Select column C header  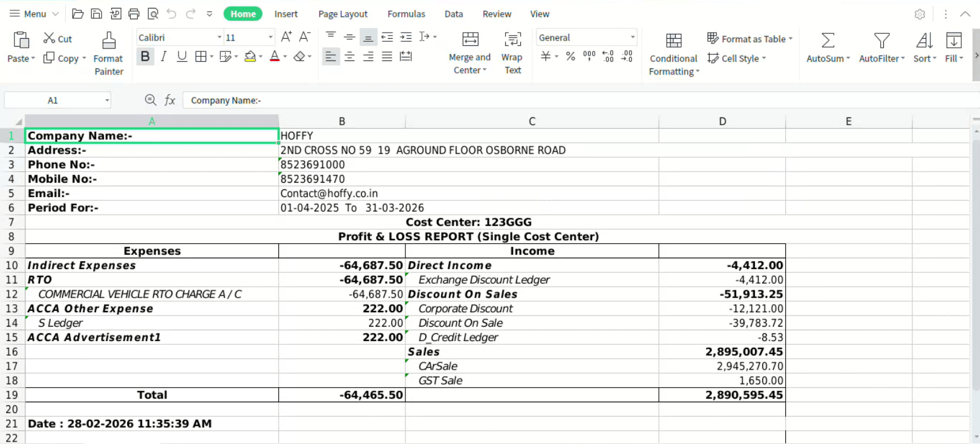pos(532,121)
